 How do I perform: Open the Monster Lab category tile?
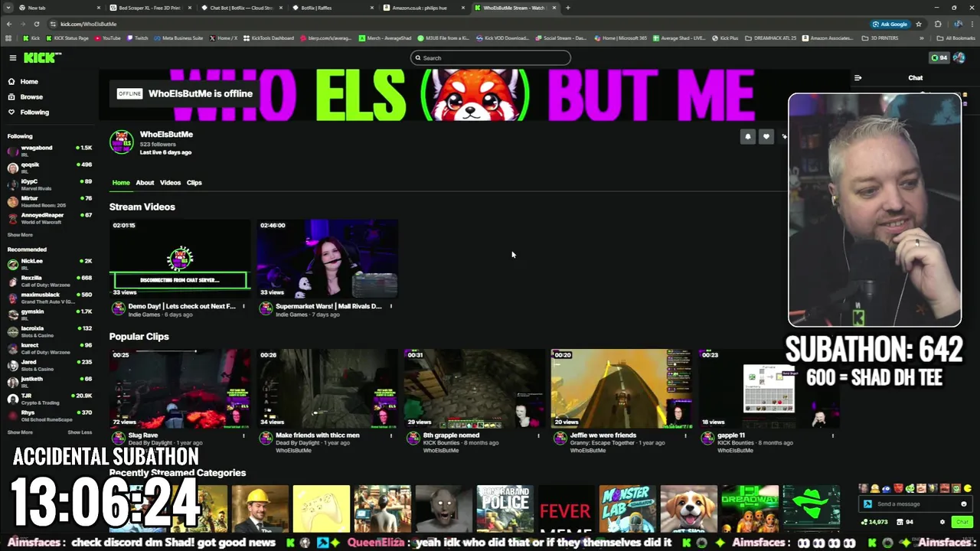point(627,509)
